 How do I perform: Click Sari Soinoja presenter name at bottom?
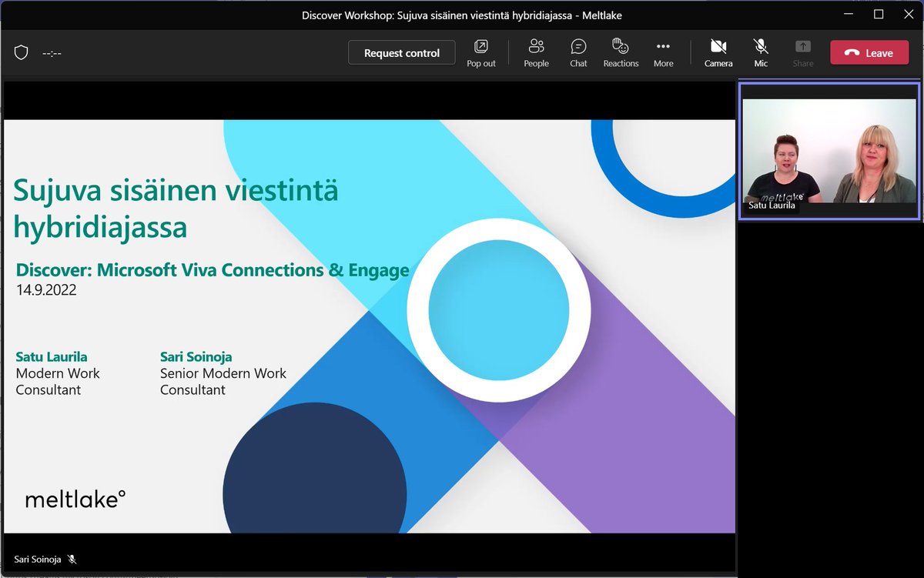point(38,560)
